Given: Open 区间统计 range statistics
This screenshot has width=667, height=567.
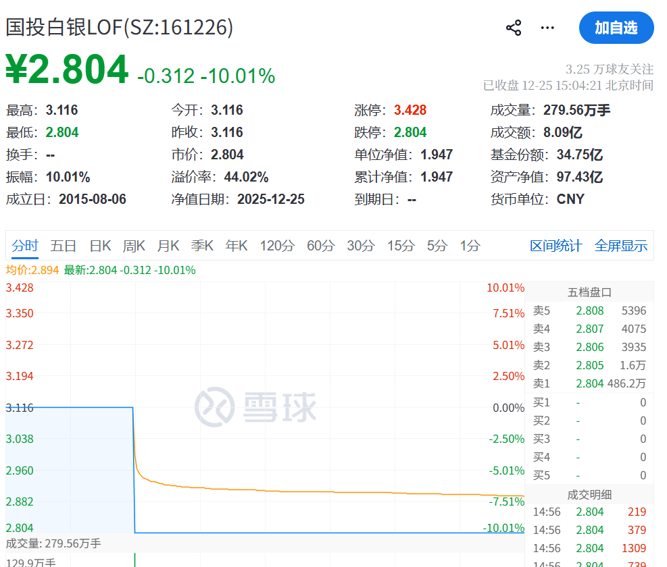Looking at the screenshot, I should pyautogui.click(x=555, y=246).
